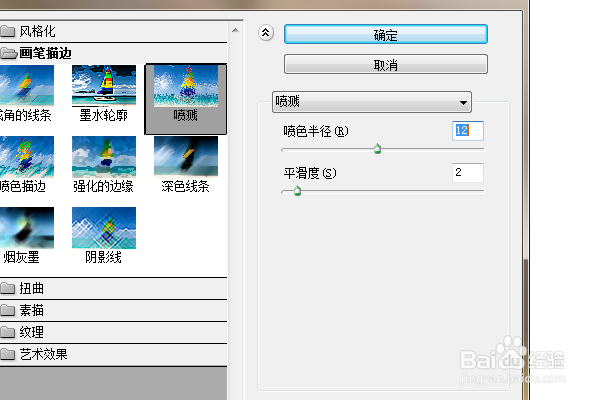Screen dimensions: 600x400
Task: Hide the filter gallery thumbnails with chevron button
Action: click(266, 33)
